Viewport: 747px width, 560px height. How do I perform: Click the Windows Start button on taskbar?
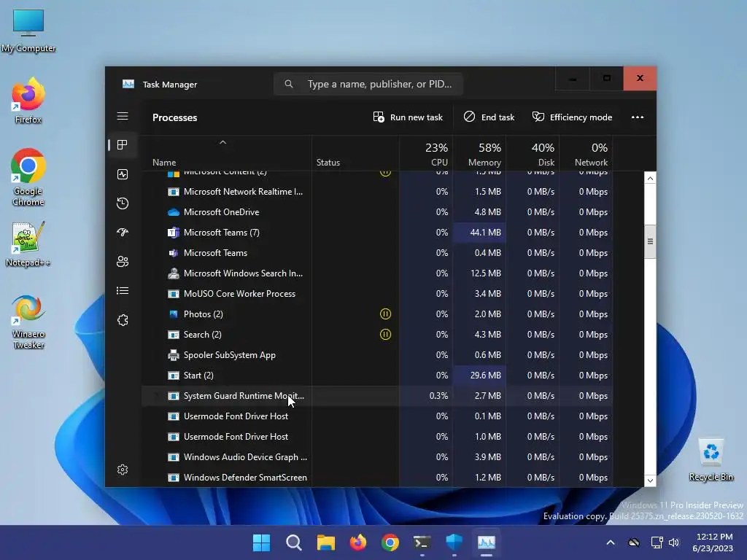262,542
